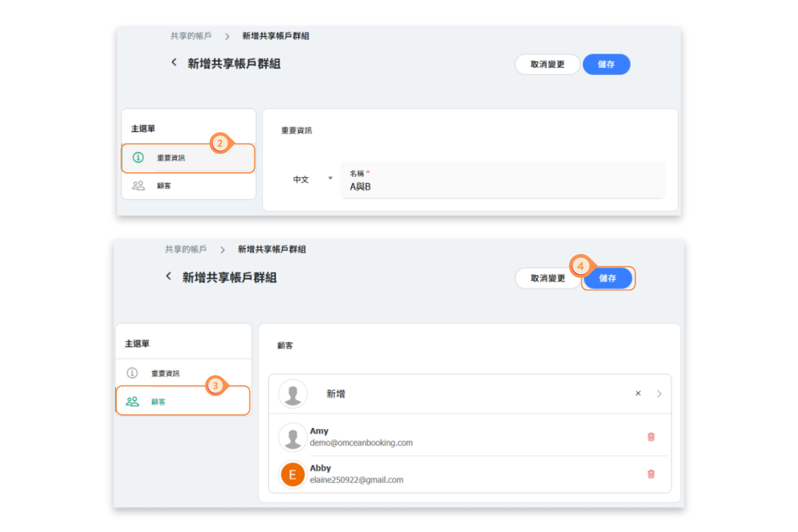
Task: Click the back arrow in the bottom panel header
Action: point(168,276)
